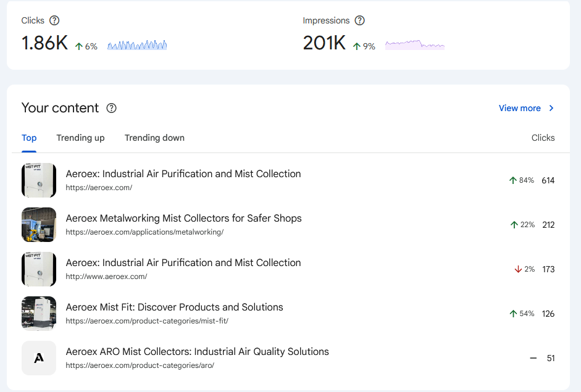Expand View more with the chevron arrow
This screenshot has width=581, height=392.
551,108
